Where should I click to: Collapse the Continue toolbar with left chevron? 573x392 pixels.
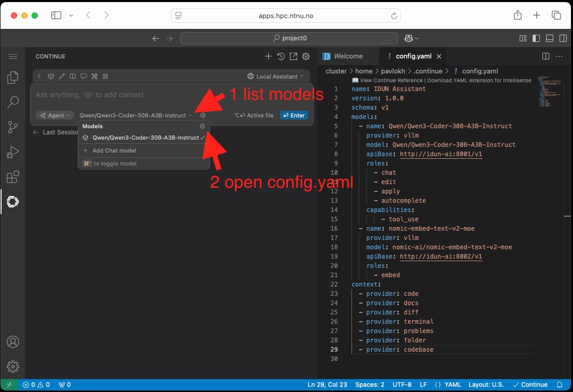pos(39,77)
